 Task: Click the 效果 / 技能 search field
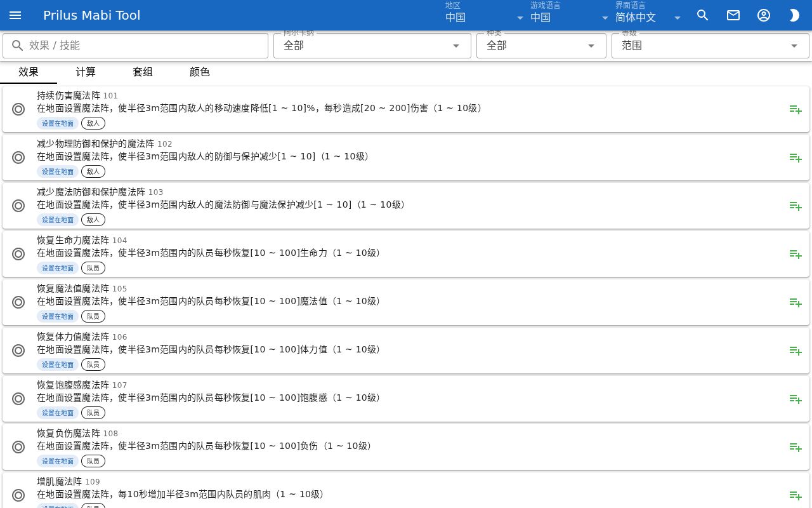pos(136,46)
